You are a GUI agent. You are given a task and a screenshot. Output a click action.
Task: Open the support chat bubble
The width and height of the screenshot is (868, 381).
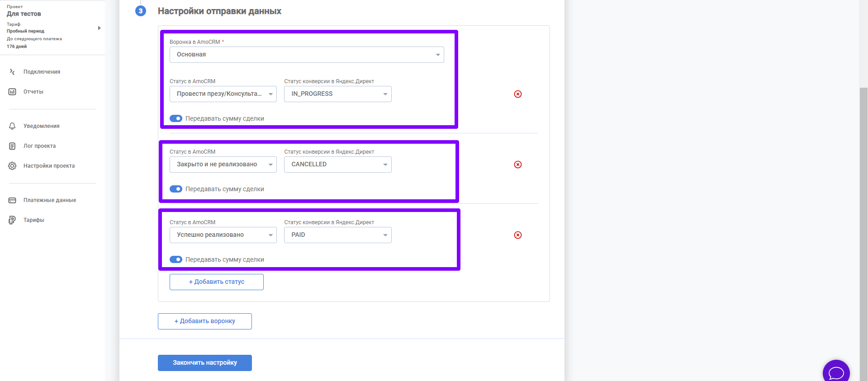pos(836,372)
